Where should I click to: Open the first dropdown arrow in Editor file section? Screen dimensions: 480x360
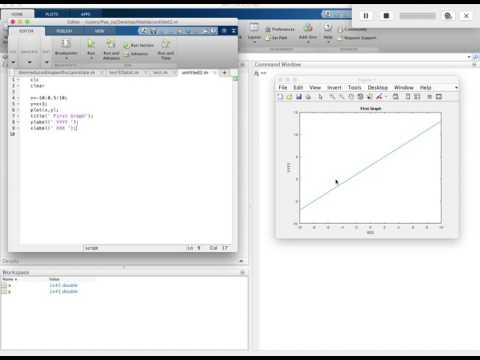13,62
